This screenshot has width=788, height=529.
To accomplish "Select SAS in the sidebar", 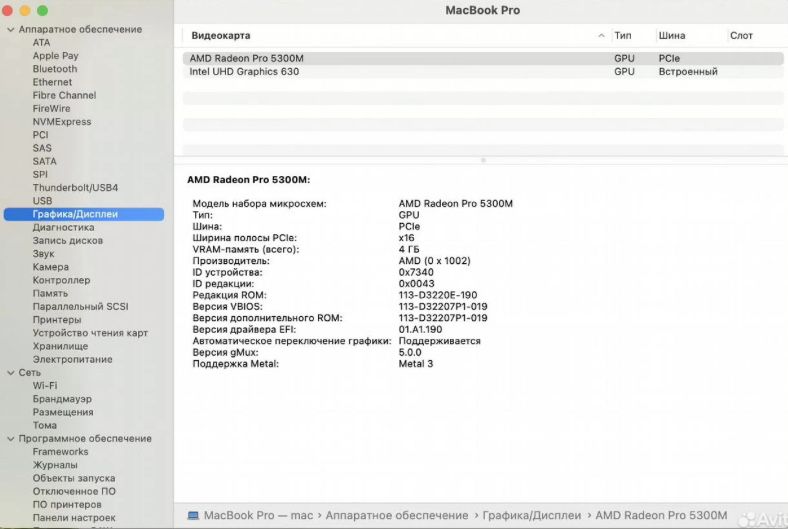I will [42, 148].
